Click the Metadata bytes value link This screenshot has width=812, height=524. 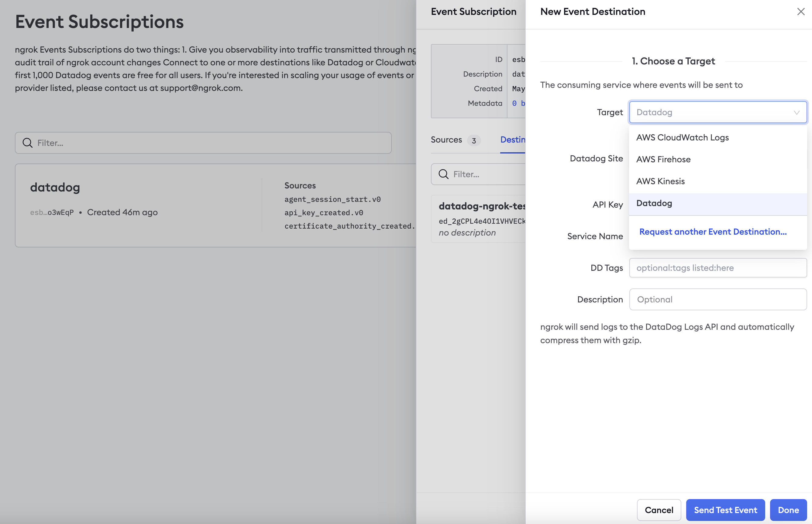[518, 103]
